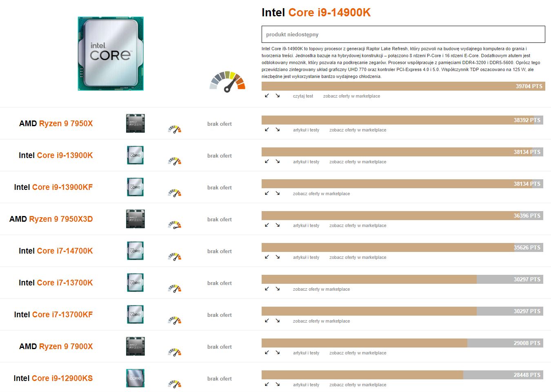Click the Intel Core i9-14900K heading

316,13
